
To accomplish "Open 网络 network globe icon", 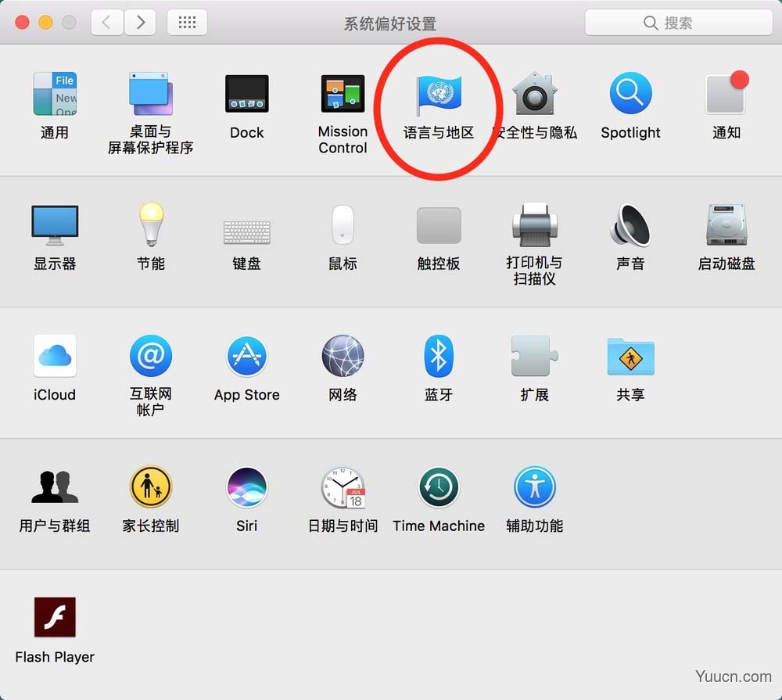I will click(343, 356).
